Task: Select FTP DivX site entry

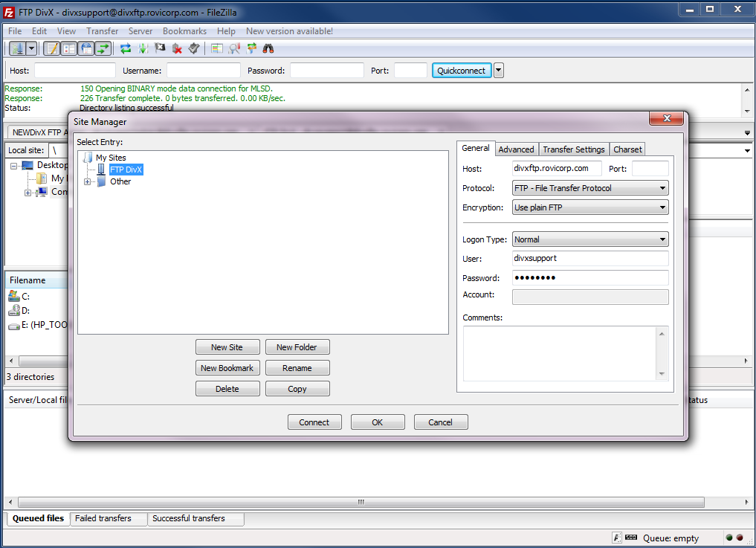Action: (126, 170)
